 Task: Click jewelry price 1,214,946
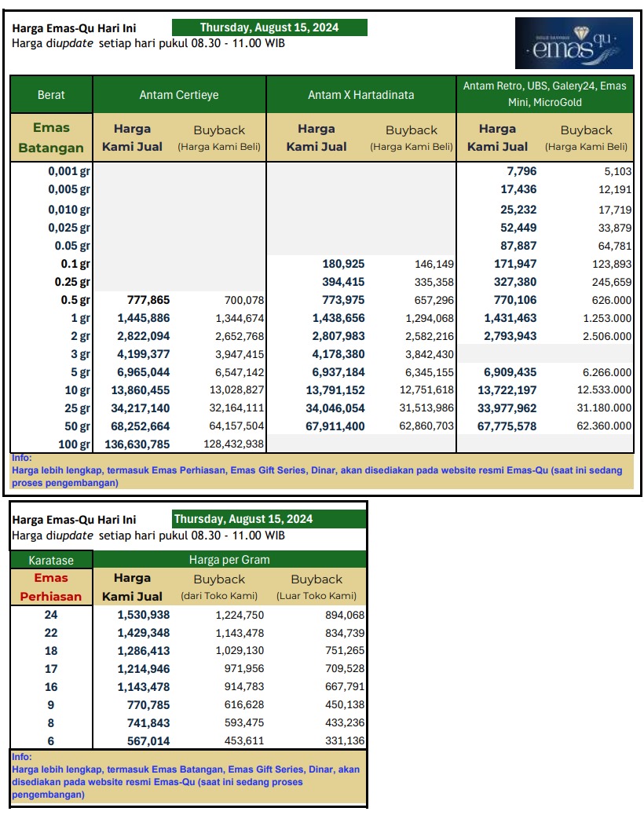144,669
